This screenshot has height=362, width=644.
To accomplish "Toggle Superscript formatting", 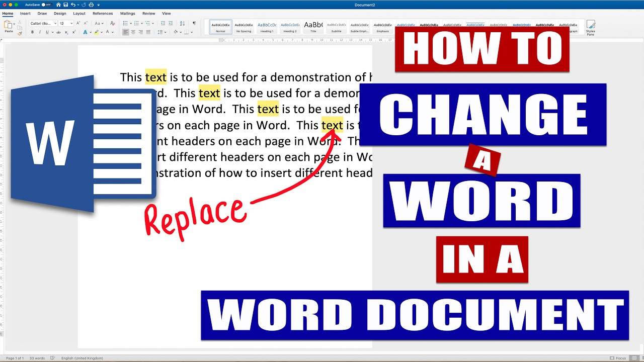I will point(73,32).
